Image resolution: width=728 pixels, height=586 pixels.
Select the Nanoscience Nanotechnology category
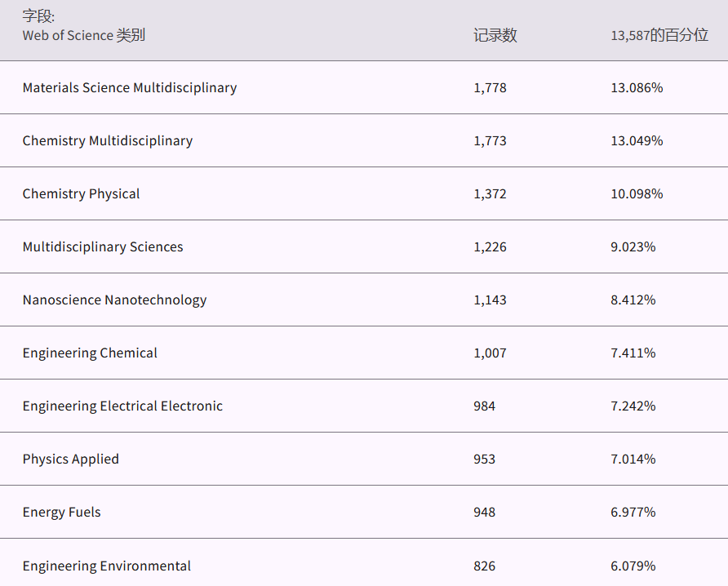(114, 300)
